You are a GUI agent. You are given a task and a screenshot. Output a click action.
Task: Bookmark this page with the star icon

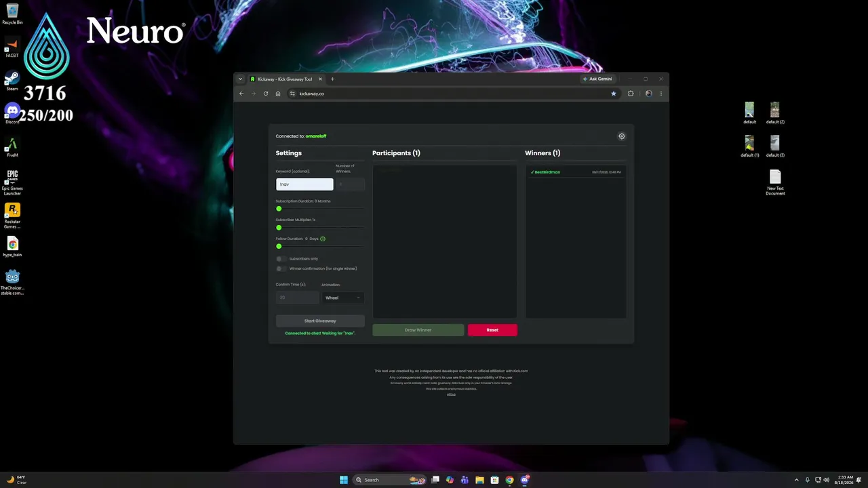(x=614, y=94)
